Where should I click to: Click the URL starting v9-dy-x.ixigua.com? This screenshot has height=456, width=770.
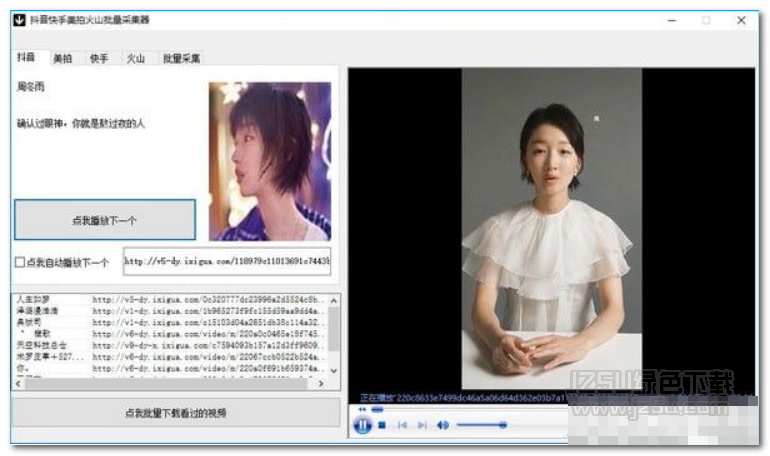pos(208,346)
